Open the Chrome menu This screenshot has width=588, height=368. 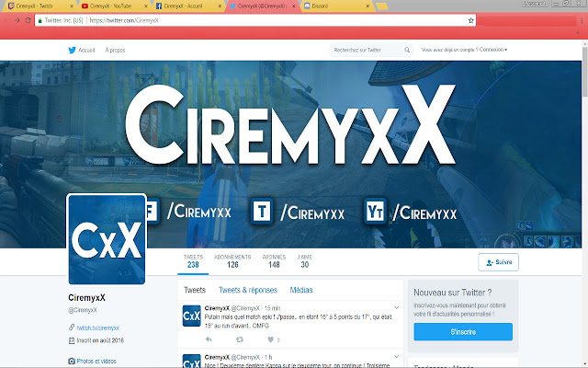(x=582, y=20)
